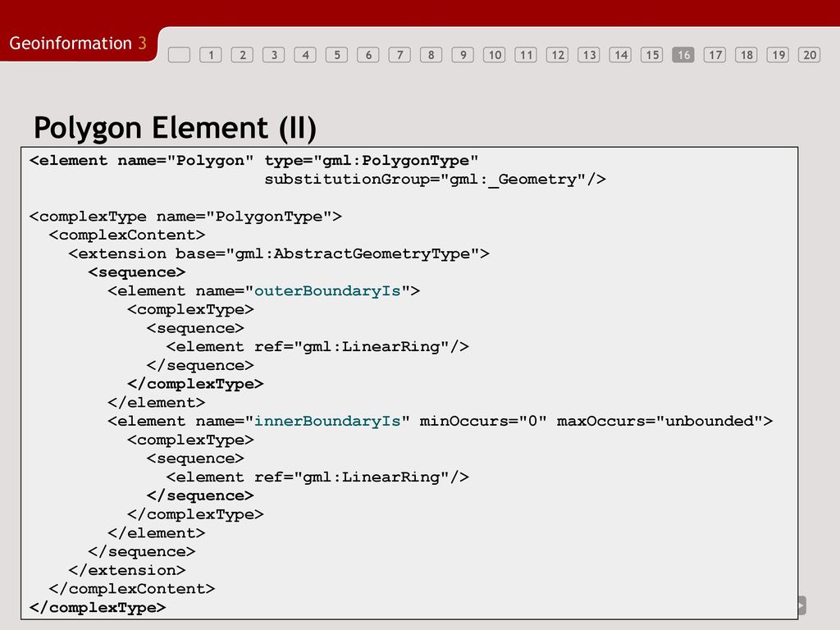Jump to slide section 5
Image resolution: width=840 pixels, height=630 pixels.
337,55
